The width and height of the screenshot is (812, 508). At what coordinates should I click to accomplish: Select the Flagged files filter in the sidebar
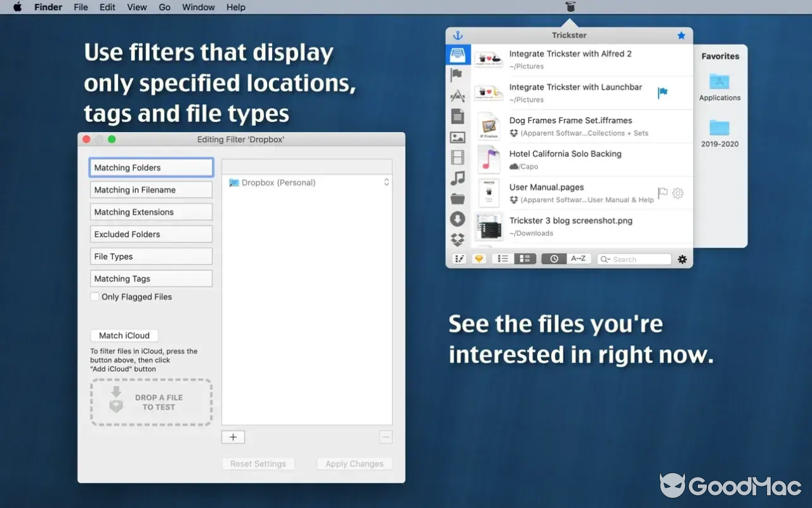(458, 74)
